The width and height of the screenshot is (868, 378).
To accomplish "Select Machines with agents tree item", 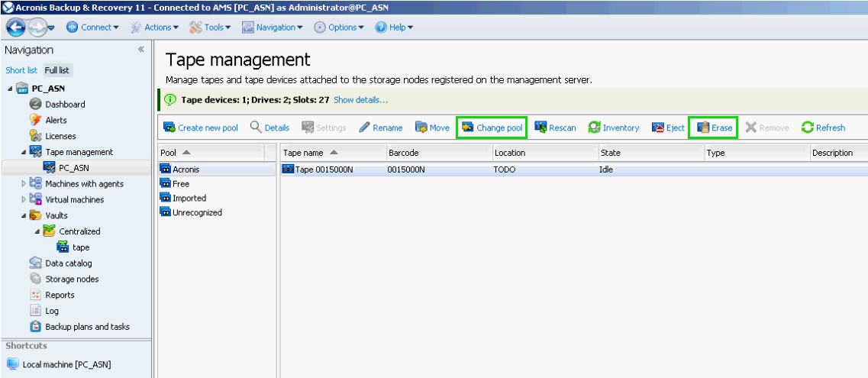I will pyautogui.click(x=76, y=184).
